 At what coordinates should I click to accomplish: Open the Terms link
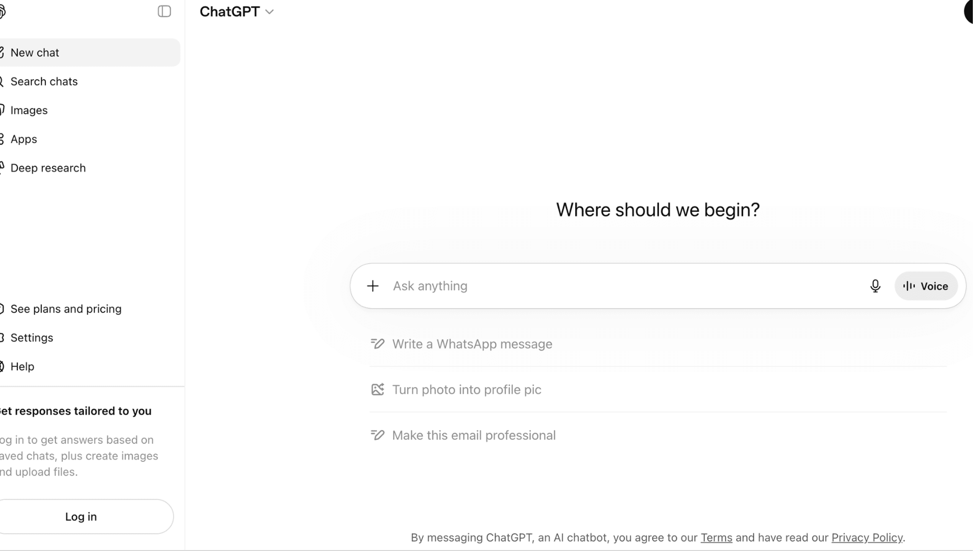[x=716, y=538]
